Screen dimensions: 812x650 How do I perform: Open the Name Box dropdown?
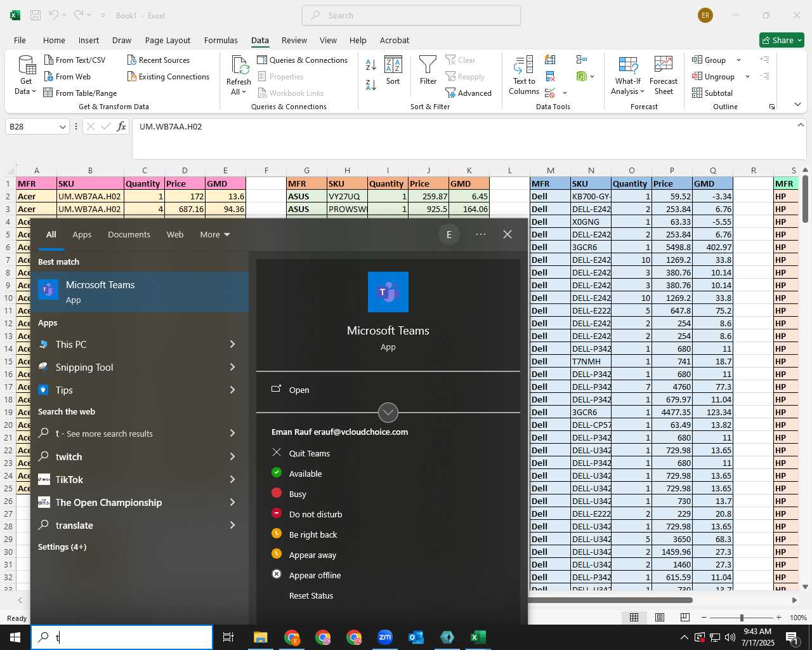(x=62, y=126)
